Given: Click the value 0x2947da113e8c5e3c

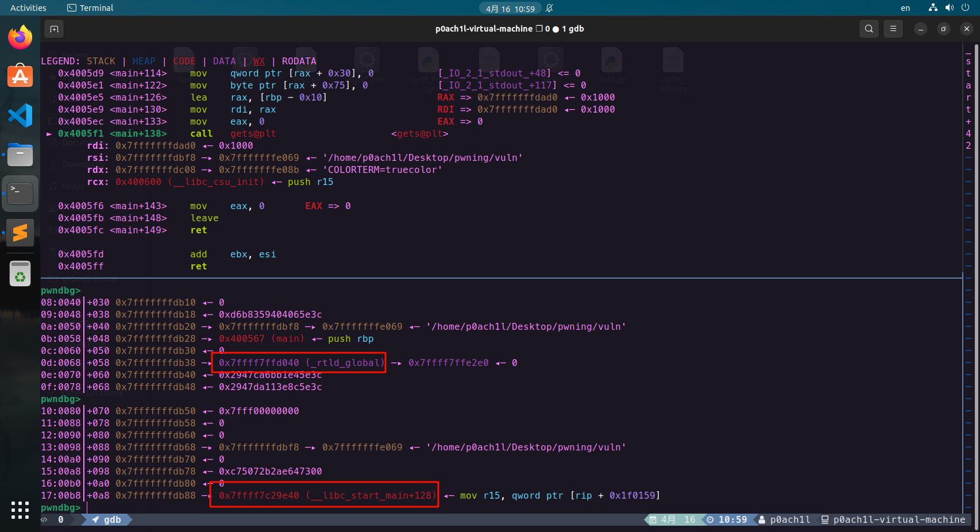Looking at the screenshot, I should point(270,387).
